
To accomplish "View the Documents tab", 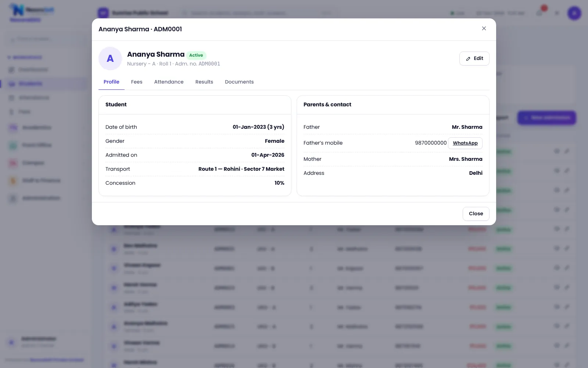I will pyautogui.click(x=239, y=82).
